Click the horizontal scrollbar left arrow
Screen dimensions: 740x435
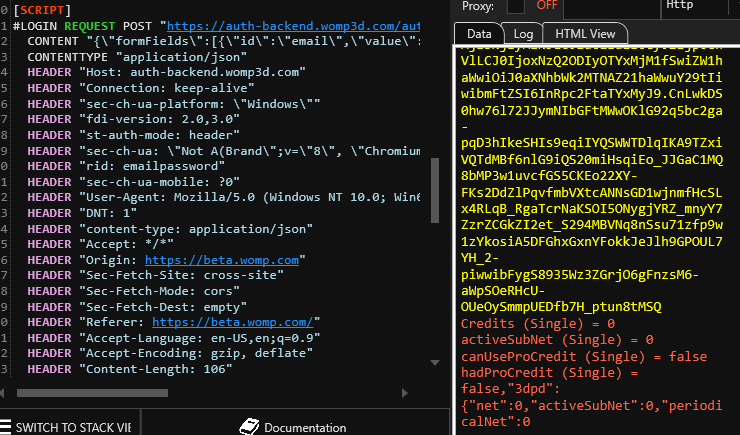pyautogui.click(x=2, y=393)
